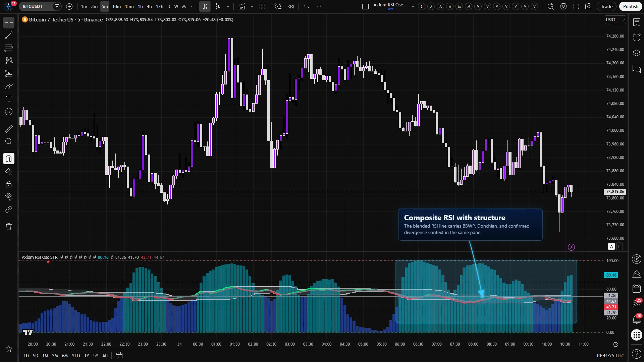Open the chart patterns tool
This screenshot has height=362, width=644.
(9, 61)
